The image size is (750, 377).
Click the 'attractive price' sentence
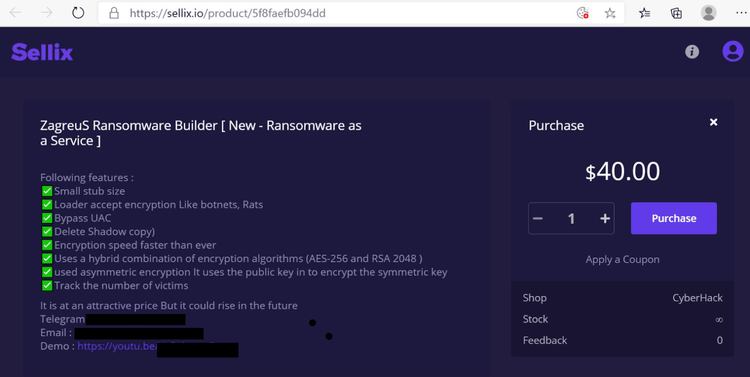click(x=169, y=306)
